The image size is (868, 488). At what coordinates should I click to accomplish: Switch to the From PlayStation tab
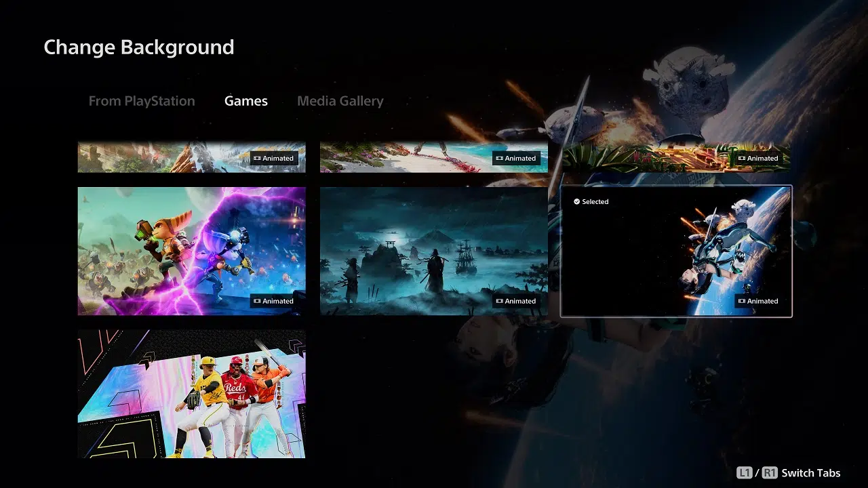[x=142, y=101]
